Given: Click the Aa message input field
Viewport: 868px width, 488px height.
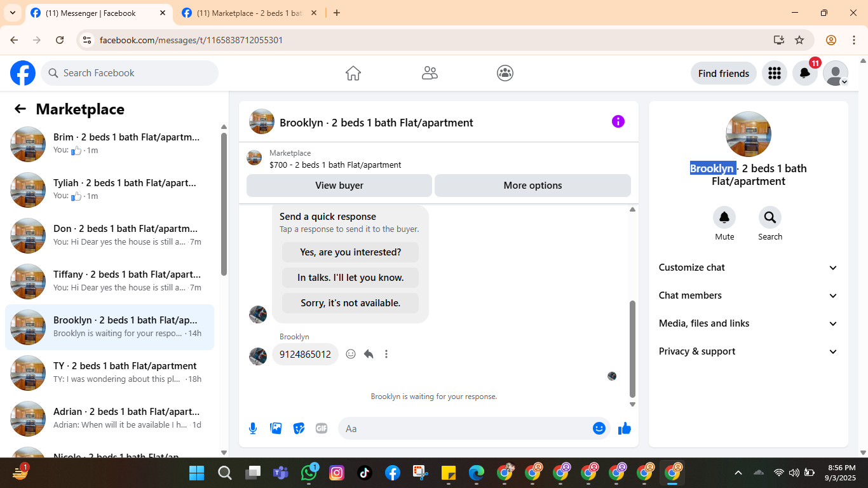Looking at the screenshot, I should pos(473,428).
